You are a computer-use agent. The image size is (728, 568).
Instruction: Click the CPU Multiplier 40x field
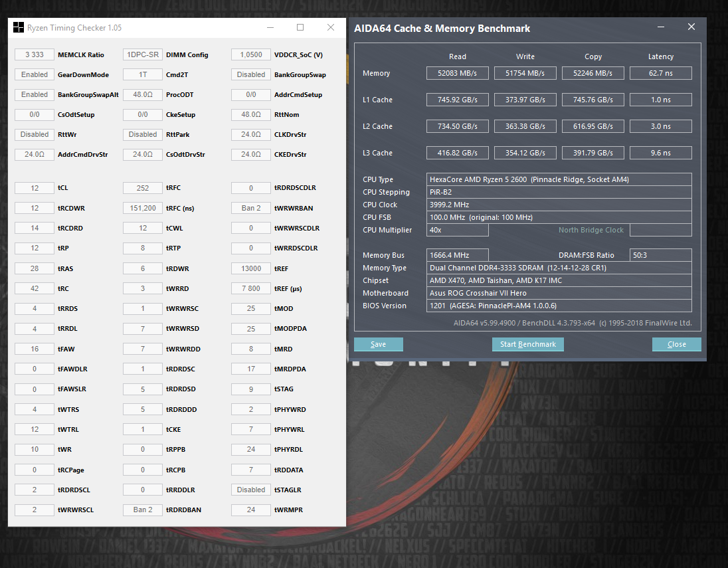pyautogui.click(x=457, y=230)
